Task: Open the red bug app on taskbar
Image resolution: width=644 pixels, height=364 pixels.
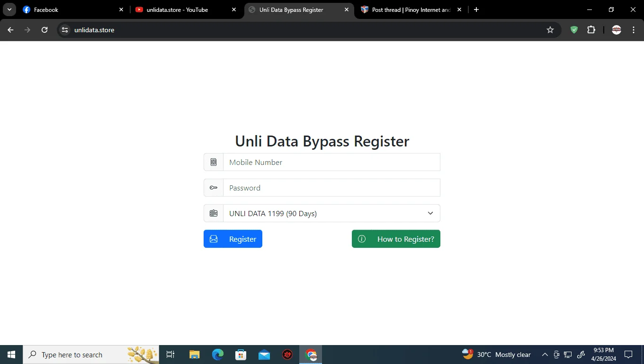Action: [287, 355]
